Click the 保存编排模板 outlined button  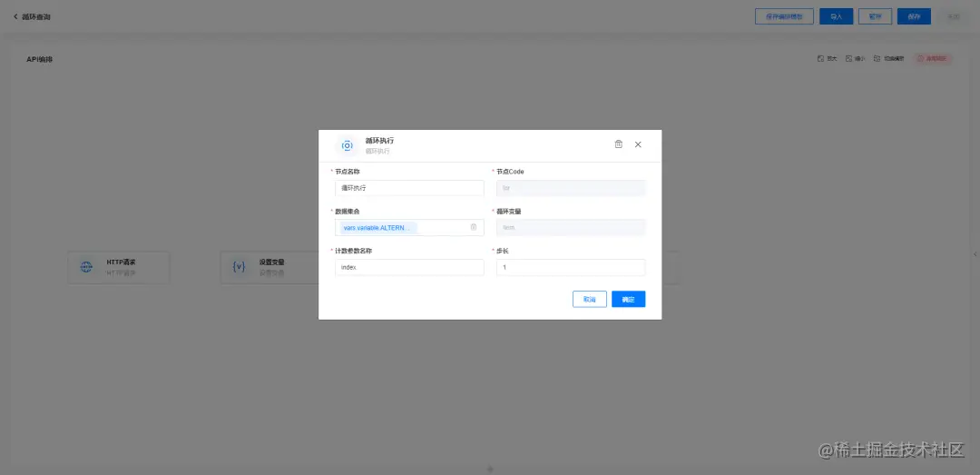point(784,17)
